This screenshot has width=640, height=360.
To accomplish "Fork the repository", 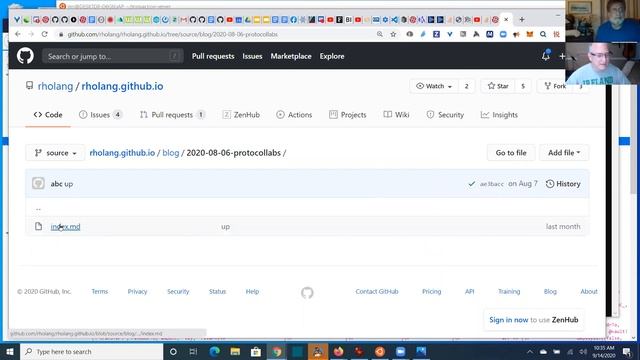I will tap(555, 86).
